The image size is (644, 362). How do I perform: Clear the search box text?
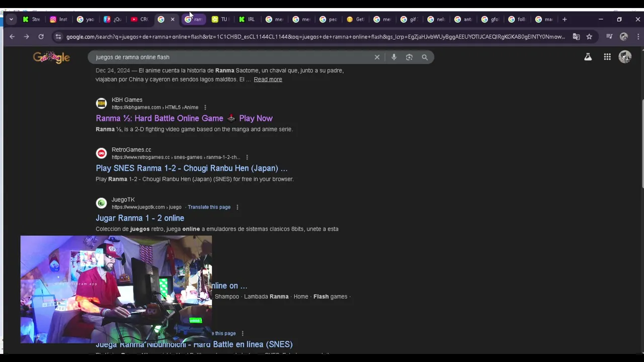[x=377, y=57]
